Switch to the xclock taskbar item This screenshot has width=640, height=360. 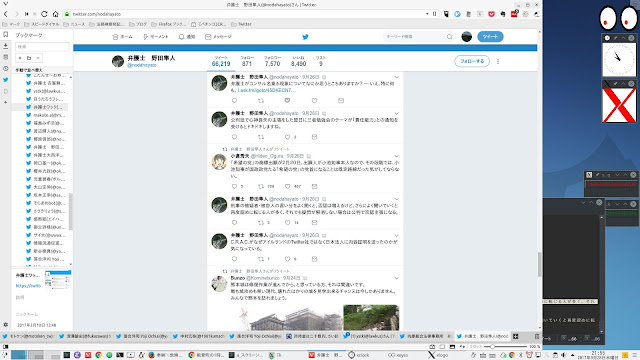click(359, 355)
